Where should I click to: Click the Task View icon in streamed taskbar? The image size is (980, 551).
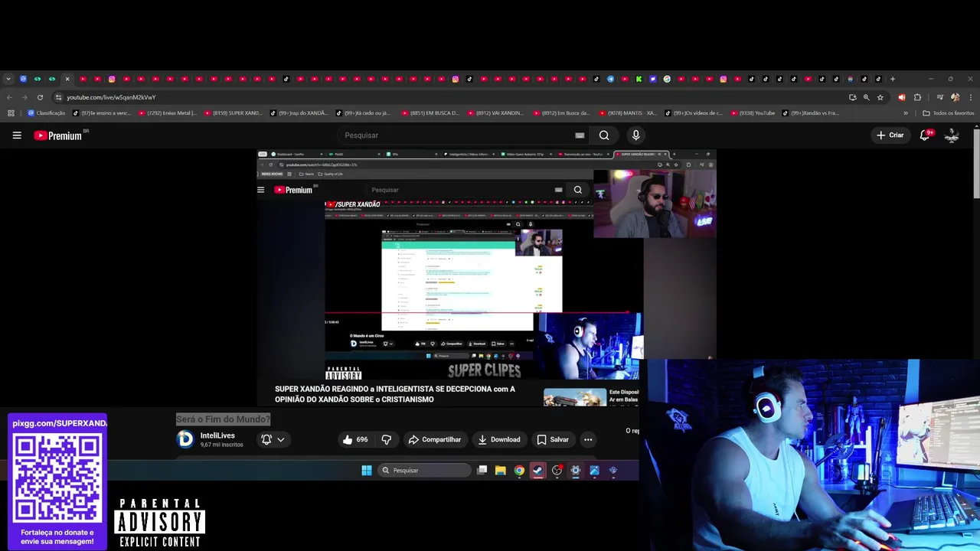[482, 471]
